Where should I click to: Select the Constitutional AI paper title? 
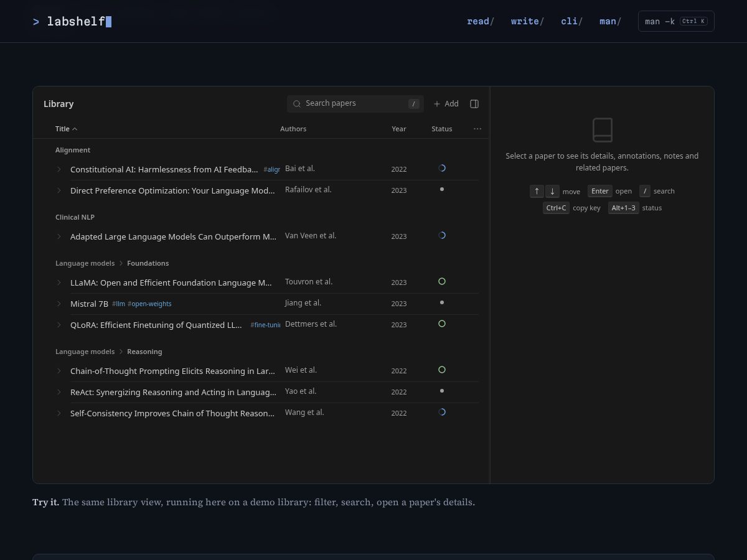pyautogui.click(x=164, y=169)
